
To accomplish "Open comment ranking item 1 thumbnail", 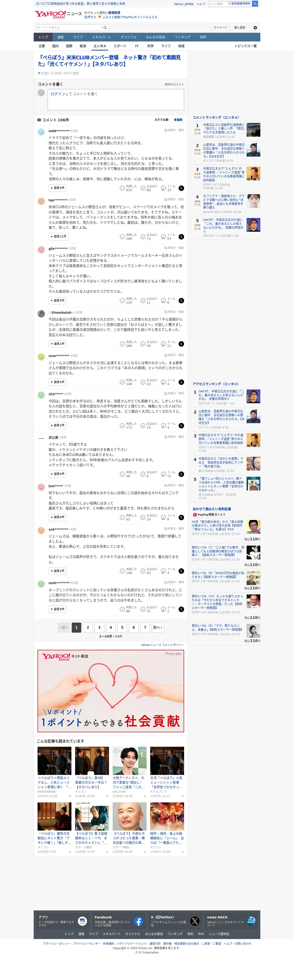I will (253, 130).
